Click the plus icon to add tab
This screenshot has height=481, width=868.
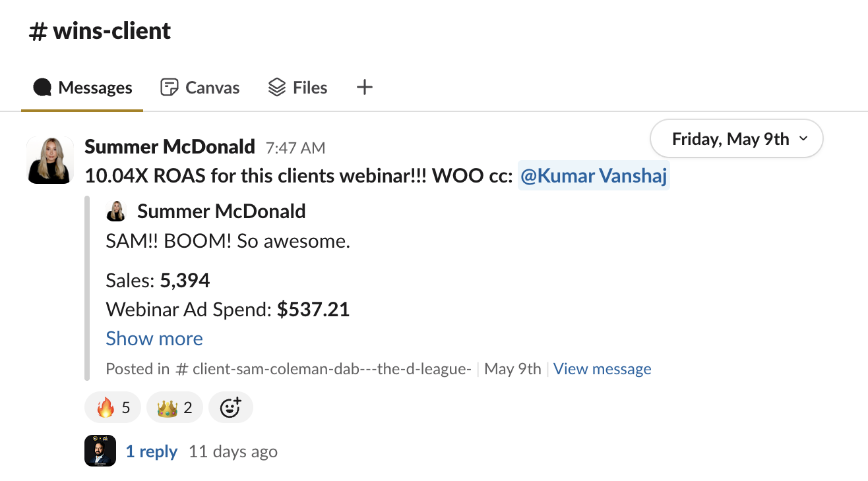pyautogui.click(x=365, y=87)
